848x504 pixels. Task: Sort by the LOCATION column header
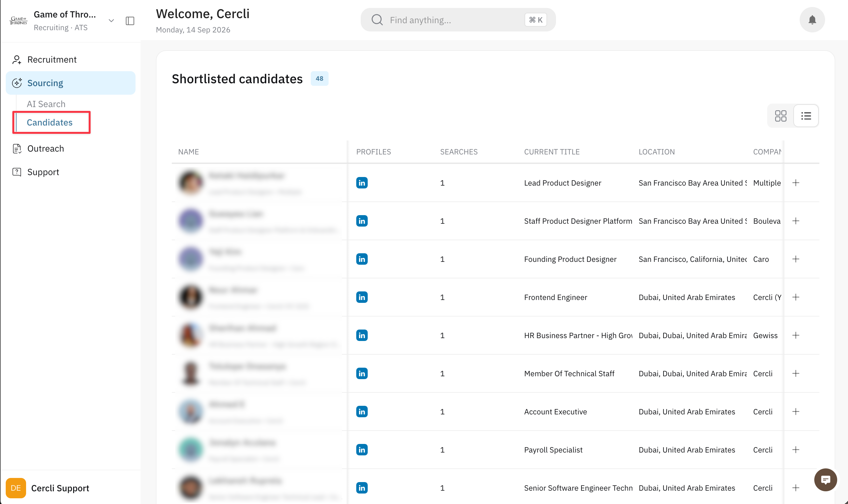pyautogui.click(x=657, y=152)
